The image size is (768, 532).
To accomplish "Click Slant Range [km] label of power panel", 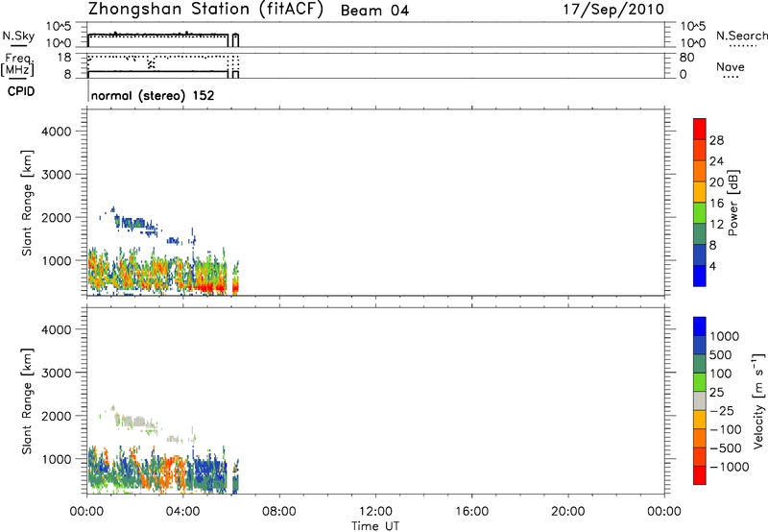I will pos(27,203).
